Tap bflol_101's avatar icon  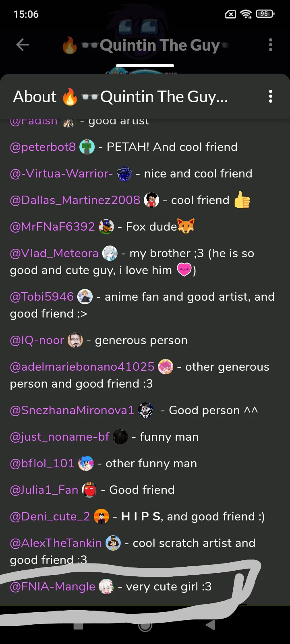pos(86,463)
